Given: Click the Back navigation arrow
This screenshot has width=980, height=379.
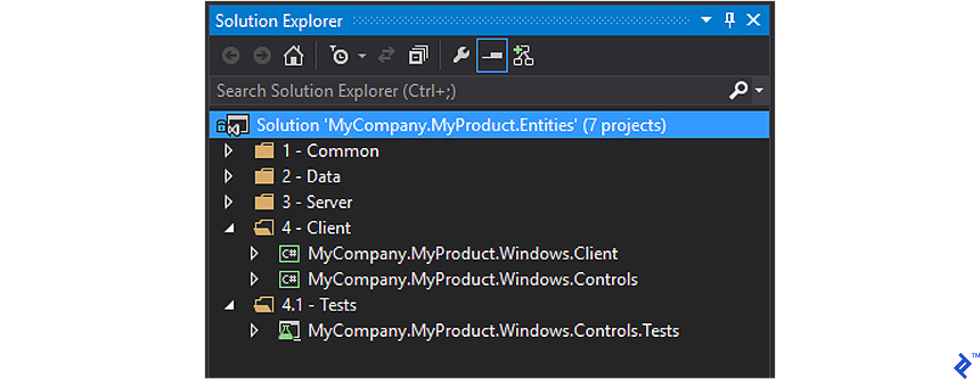Looking at the screenshot, I should [231, 56].
